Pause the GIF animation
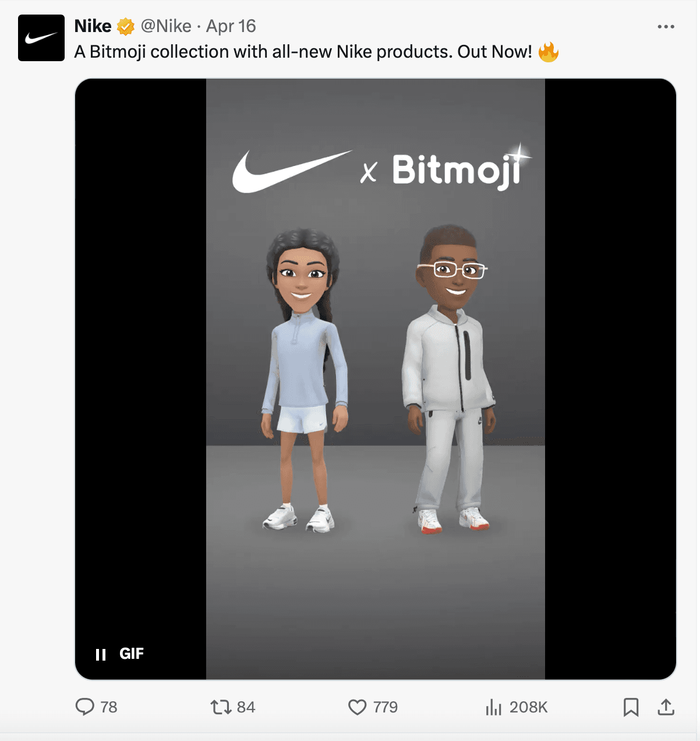Screen dimensions: 700x741 point(100,653)
